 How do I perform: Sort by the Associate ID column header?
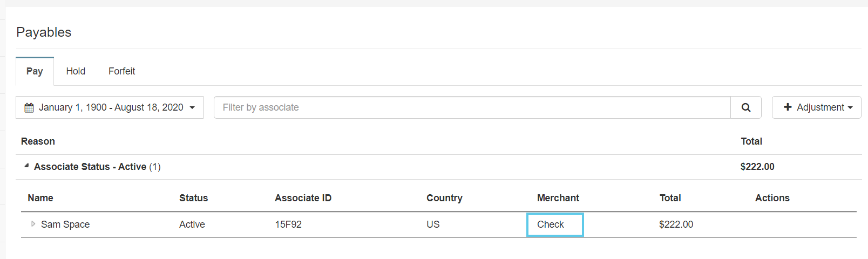click(303, 198)
